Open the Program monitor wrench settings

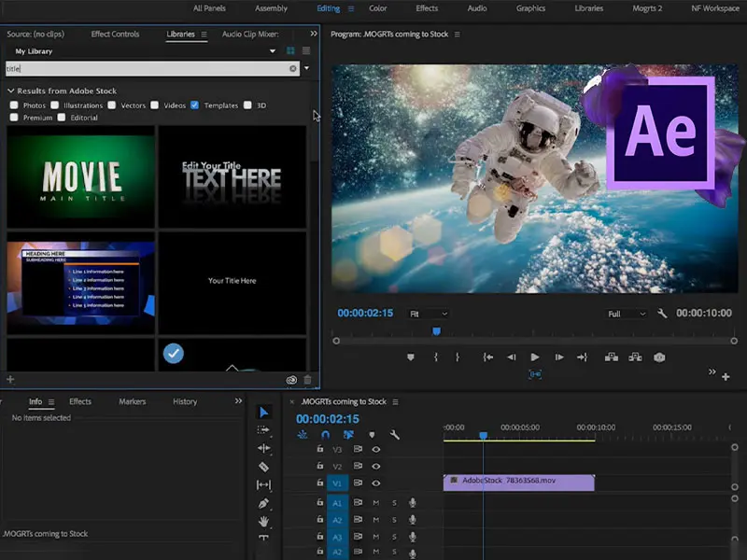tap(662, 314)
